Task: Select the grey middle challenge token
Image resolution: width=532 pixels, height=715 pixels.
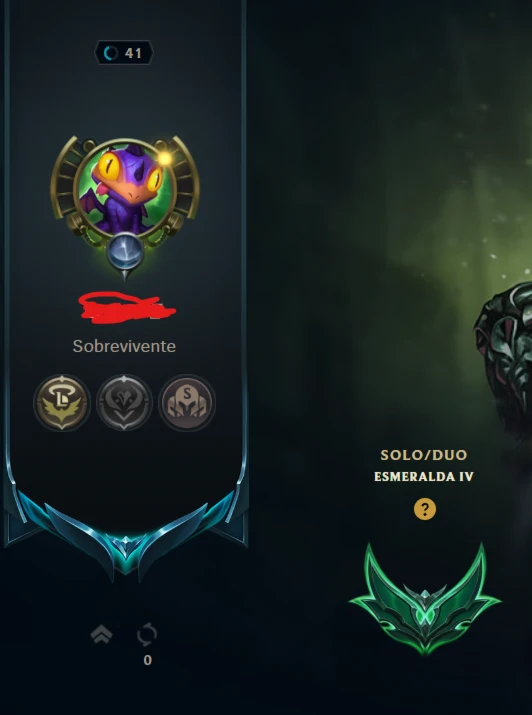Action: tap(124, 403)
